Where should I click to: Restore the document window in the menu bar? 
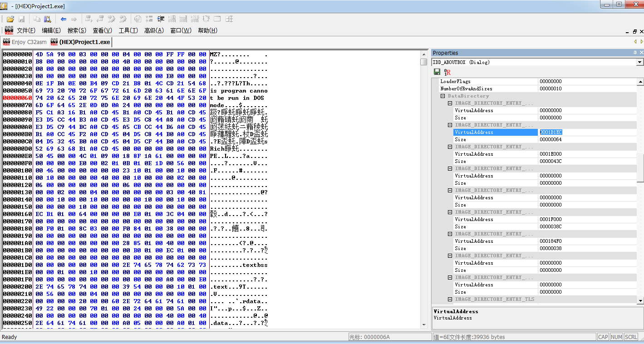pyautogui.click(x=634, y=31)
